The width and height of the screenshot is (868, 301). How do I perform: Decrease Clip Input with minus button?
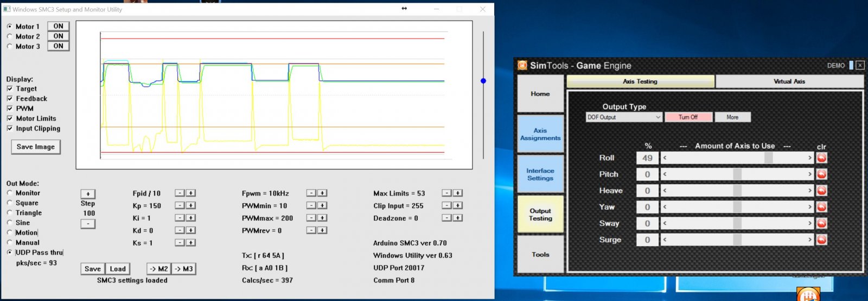(x=446, y=205)
